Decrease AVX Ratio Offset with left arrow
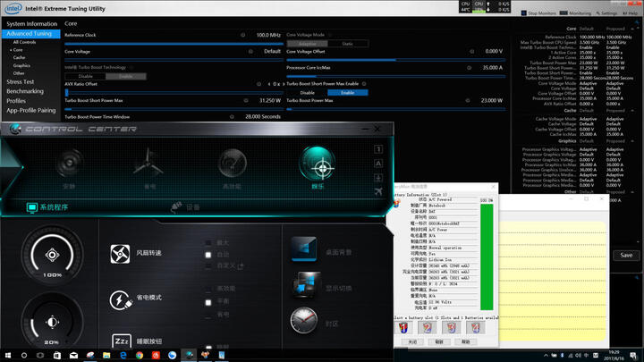The height and width of the screenshot is (362, 644). click(269, 84)
